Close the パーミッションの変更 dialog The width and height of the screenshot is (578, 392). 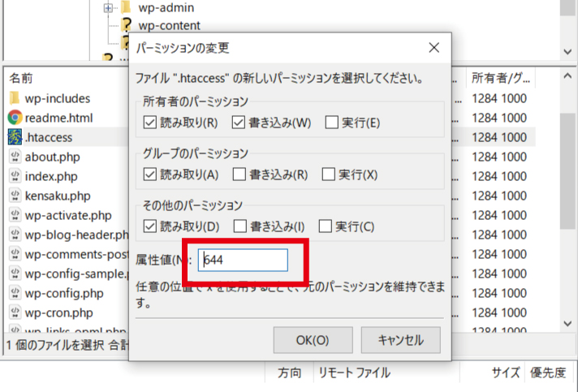[433, 47]
